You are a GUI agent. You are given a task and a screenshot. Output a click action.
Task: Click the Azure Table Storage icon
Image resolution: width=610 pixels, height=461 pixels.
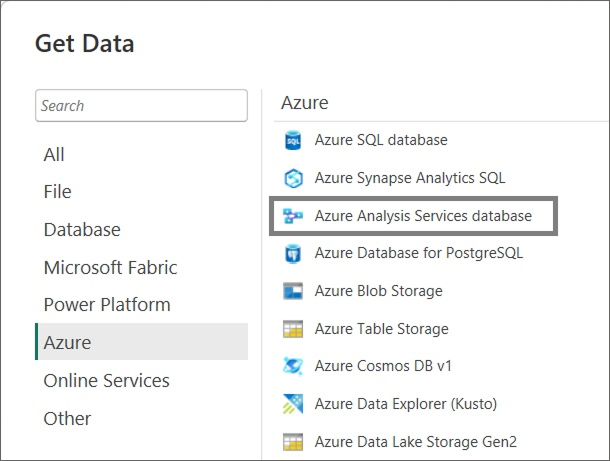coord(293,329)
